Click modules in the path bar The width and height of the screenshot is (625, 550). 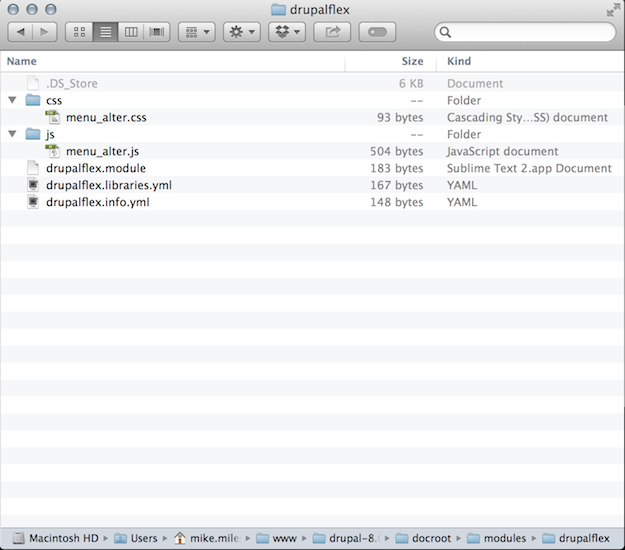point(497,538)
